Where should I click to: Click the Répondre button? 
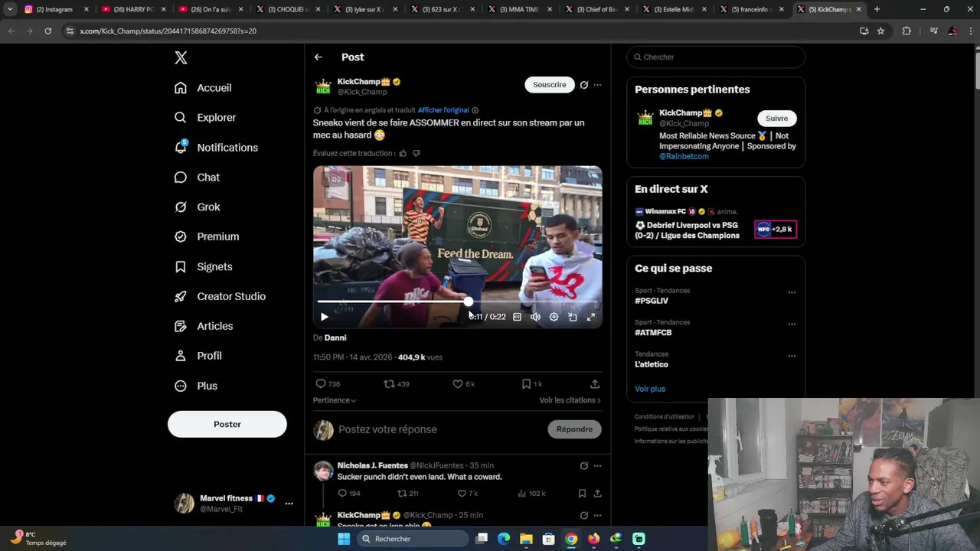(x=574, y=429)
